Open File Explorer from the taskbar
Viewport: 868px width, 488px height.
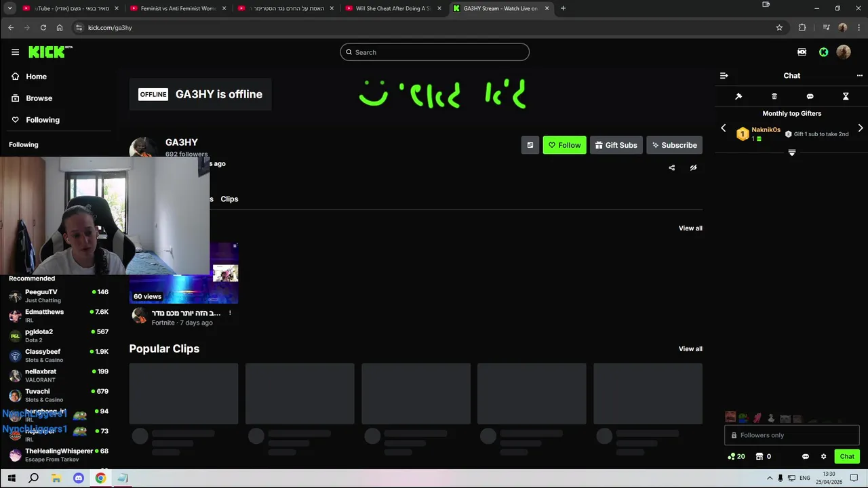(56, 478)
